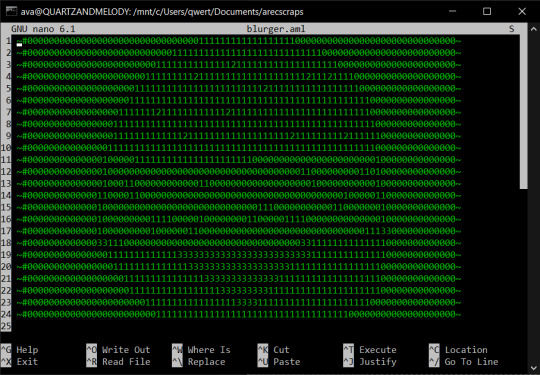
Task: Place cursor on line 12 text
Action: [x=239, y=171]
